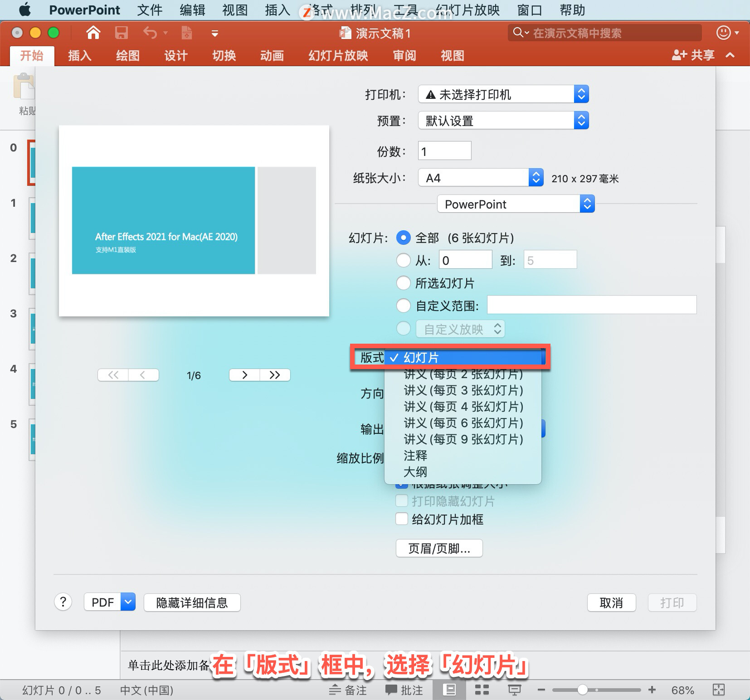Click the custom range text field
Screen dimensions: 750x700
592,305
